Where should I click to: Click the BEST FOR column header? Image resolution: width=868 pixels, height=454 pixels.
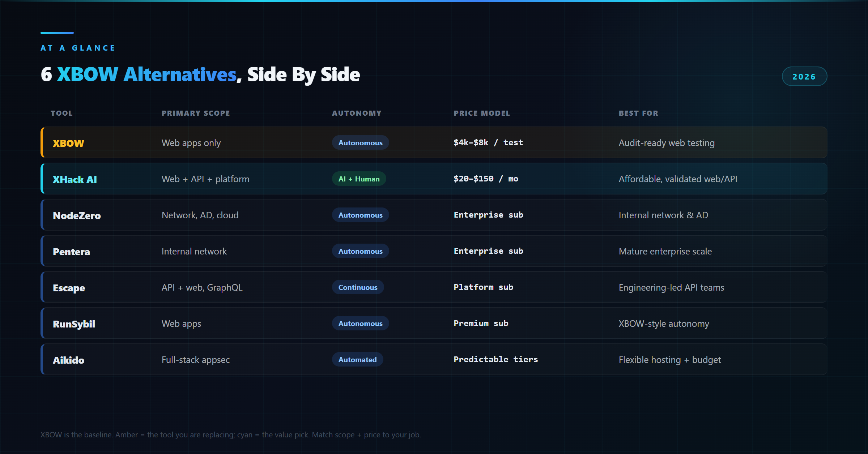(x=638, y=113)
